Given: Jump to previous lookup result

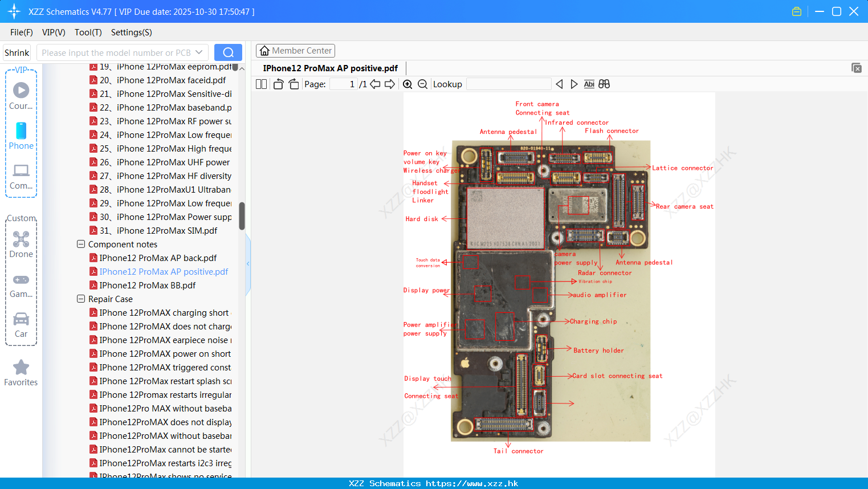Looking at the screenshot, I should tap(559, 84).
